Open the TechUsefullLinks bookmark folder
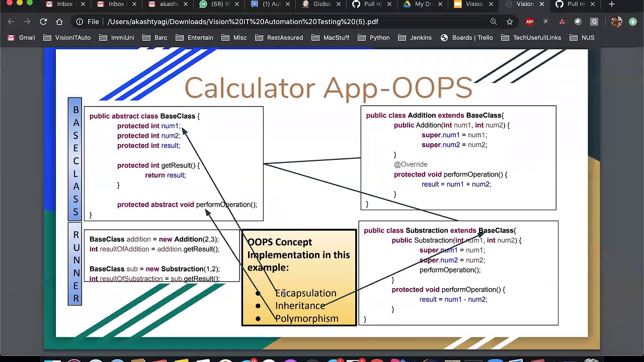 point(531,38)
